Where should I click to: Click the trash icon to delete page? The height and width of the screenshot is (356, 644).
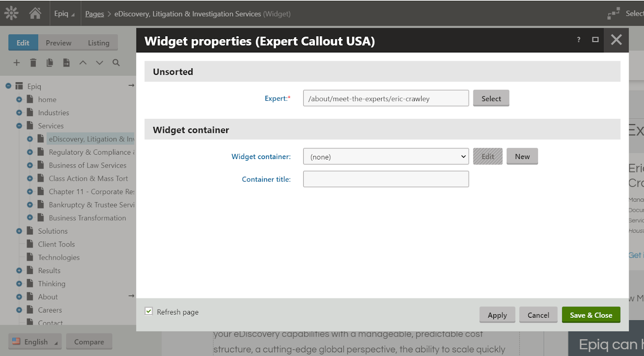33,62
